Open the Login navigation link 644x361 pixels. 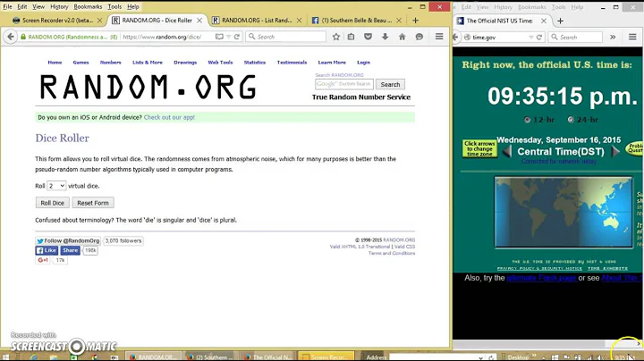(363, 63)
